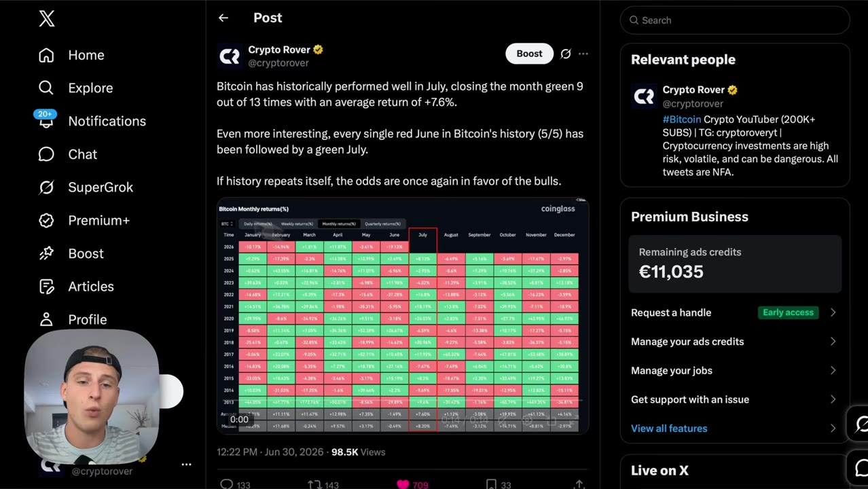Click the gold verified badge by post author
The height and width of the screenshot is (489, 868).
pos(318,50)
